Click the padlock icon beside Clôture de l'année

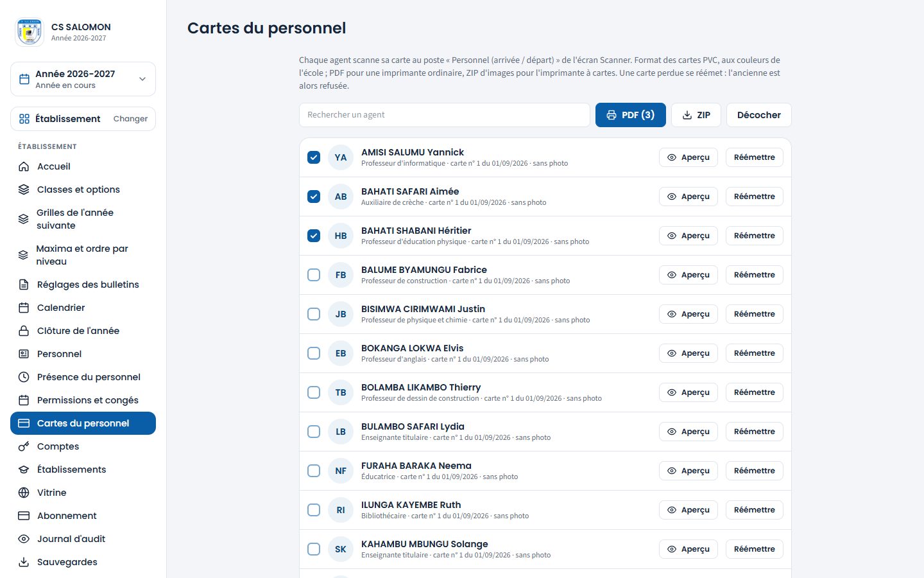[24, 331]
